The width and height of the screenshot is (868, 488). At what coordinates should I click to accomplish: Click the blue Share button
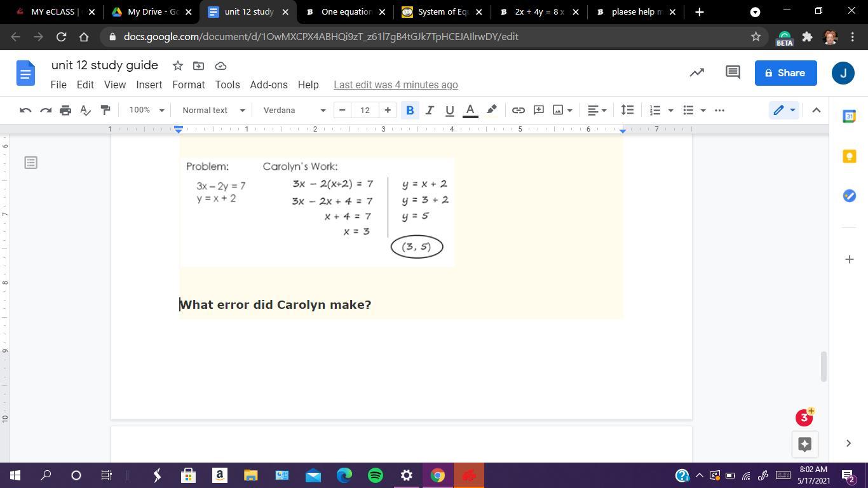point(785,72)
